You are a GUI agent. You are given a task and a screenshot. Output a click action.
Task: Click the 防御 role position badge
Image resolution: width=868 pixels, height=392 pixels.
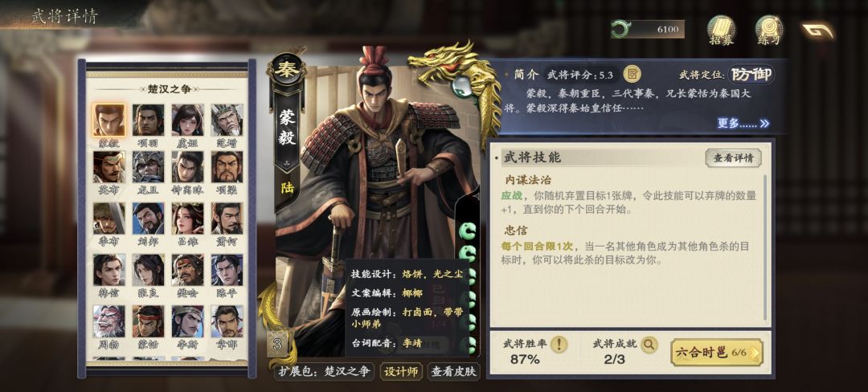pyautogui.click(x=751, y=74)
